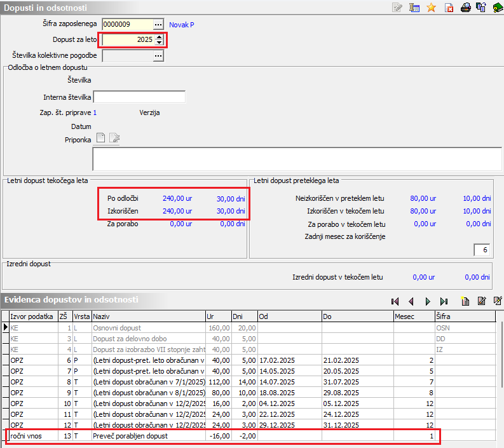Open the green help book icon

pos(498,8)
